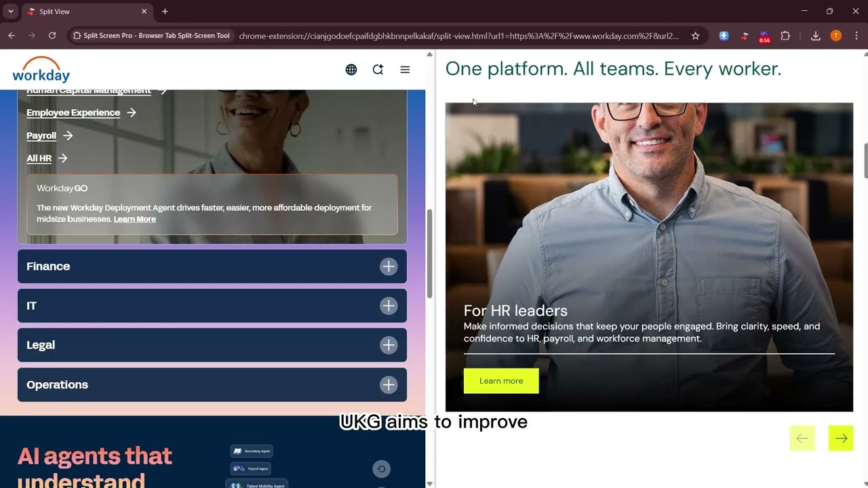Open the tab search dropdown arrow
This screenshot has width=868, height=488.
(x=11, y=12)
